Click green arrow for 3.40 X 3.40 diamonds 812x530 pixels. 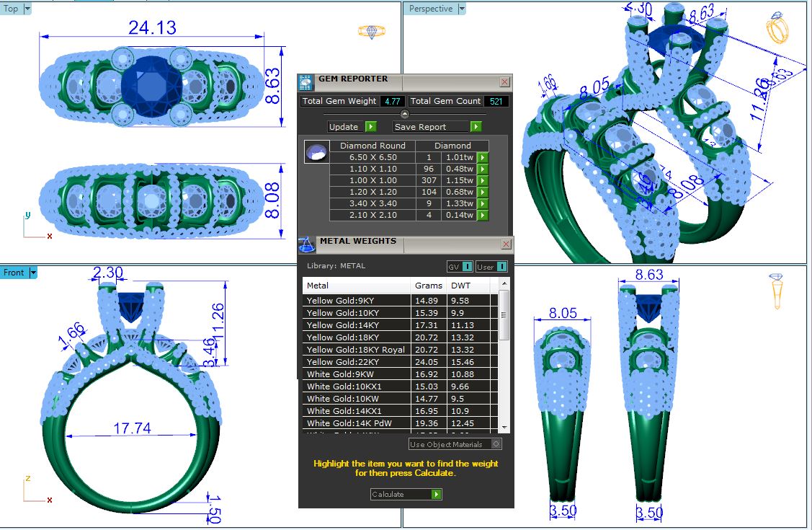(x=483, y=203)
